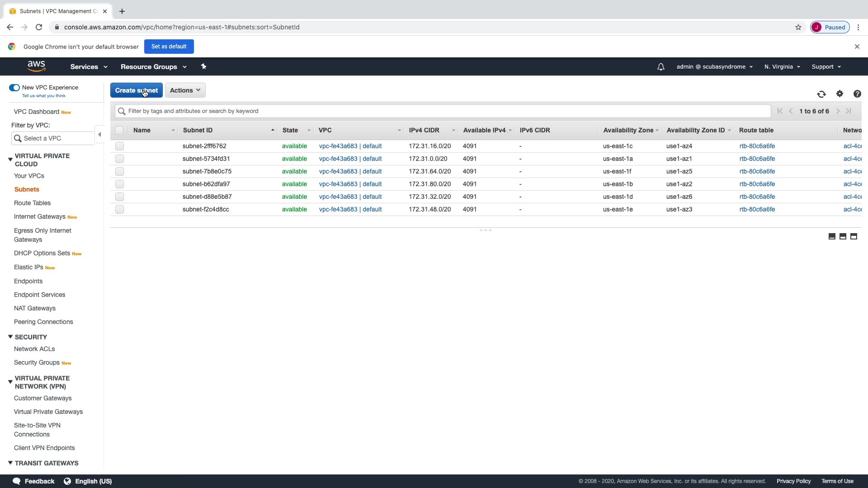Collapse sidebar with the left arrow handle
The height and width of the screenshot is (488, 868).
99,134
